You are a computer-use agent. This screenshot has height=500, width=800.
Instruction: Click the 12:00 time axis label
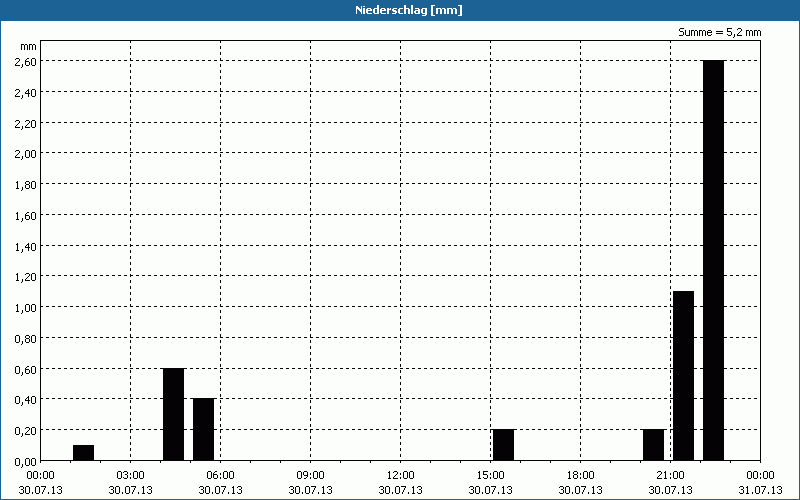tap(401, 476)
